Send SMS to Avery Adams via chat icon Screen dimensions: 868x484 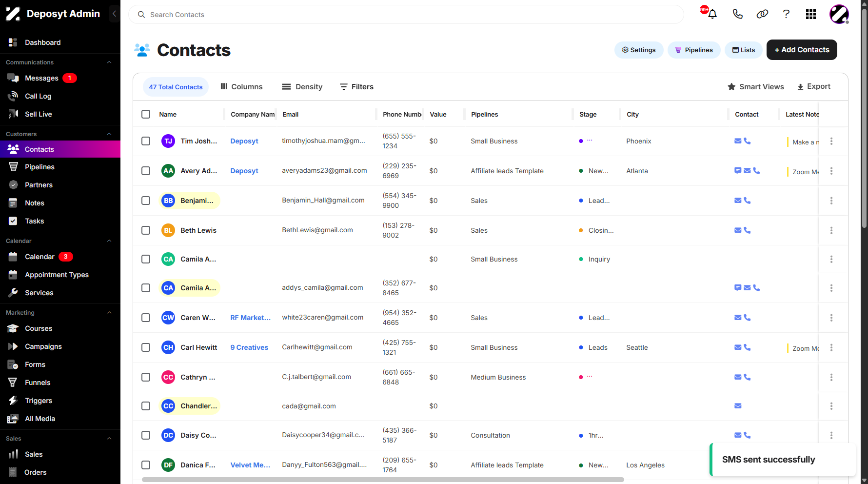[x=738, y=171]
